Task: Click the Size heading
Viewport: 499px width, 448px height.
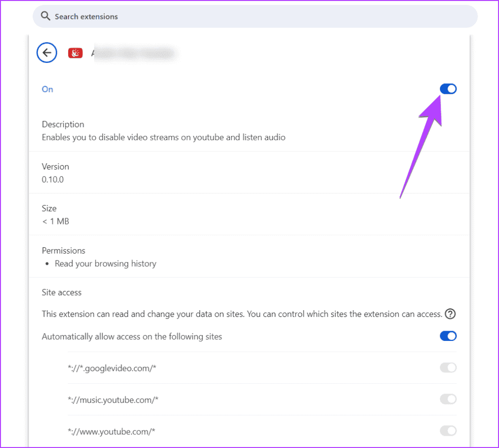Action: coord(49,208)
